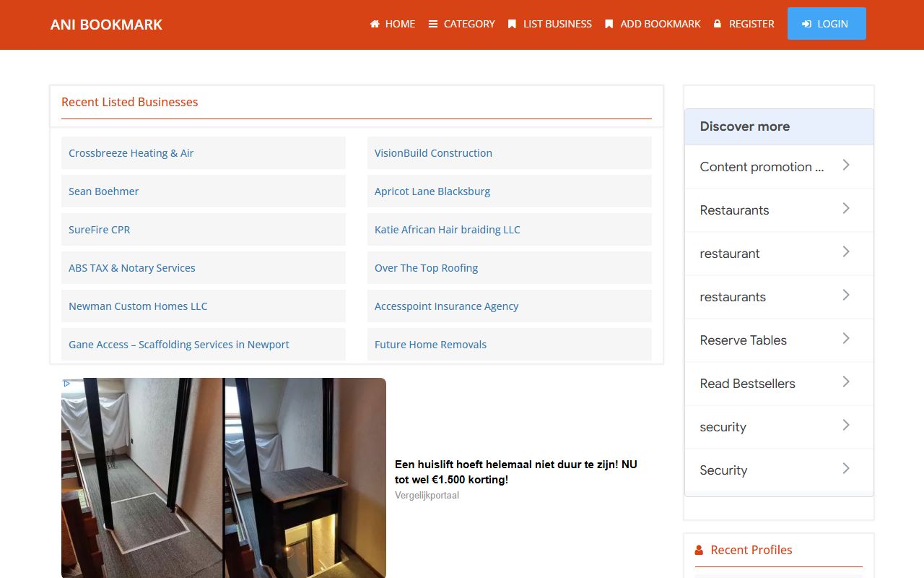Click the blue LOGIN button

pyautogui.click(x=827, y=24)
